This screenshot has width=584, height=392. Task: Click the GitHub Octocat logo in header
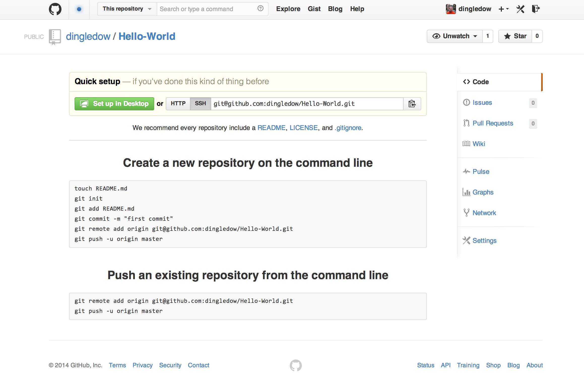point(55,9)
